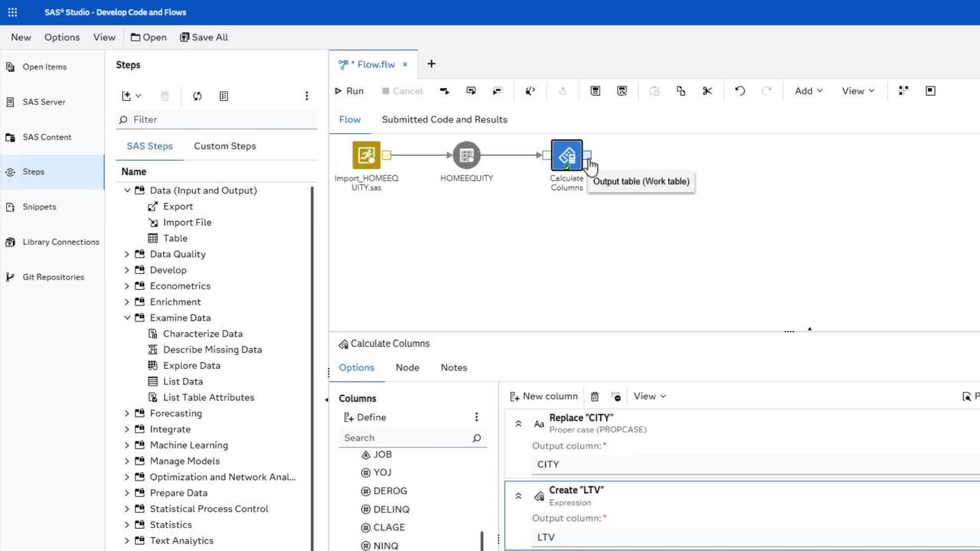Click the refresh icon in Steps panel
Screen dimensions: 980x551
click(x=198, y=96)
